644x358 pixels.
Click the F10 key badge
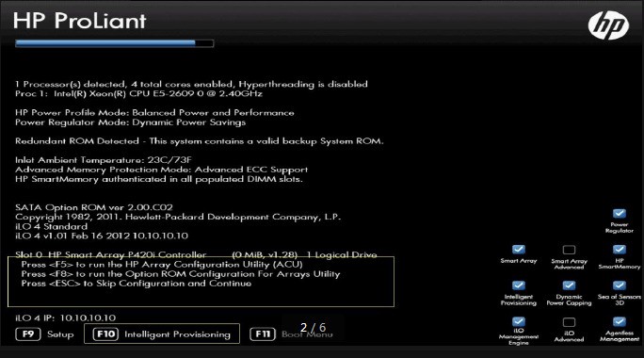105,334
